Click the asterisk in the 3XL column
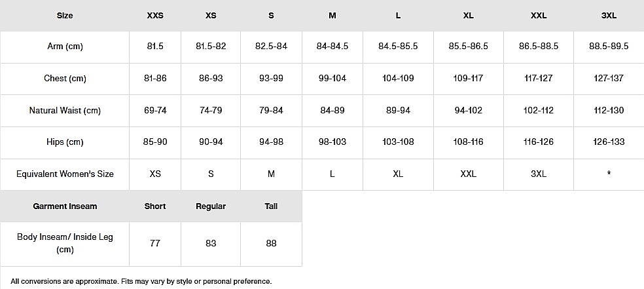Viewport: 644px width, 289px height. coord(609,174)
